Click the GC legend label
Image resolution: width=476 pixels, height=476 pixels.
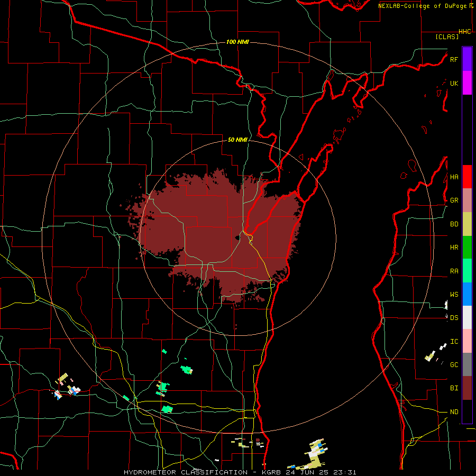coord(454,364)
